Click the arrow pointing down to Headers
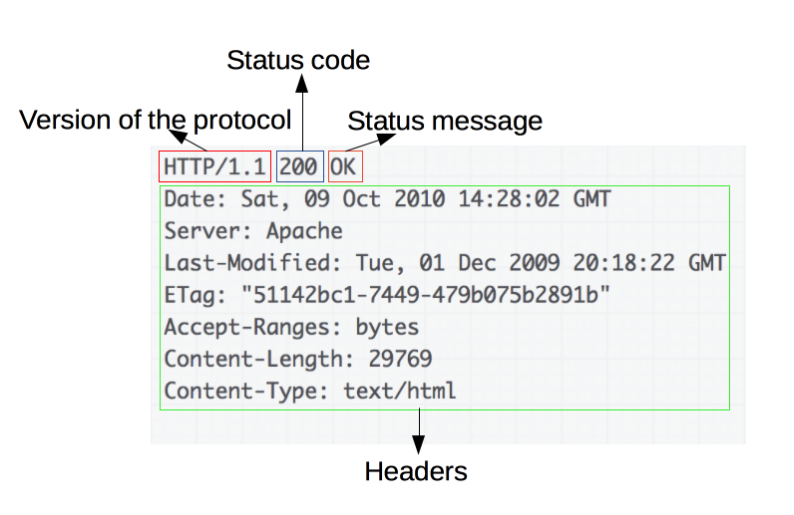Screen dimensions: 794x515 pos(418,432)
